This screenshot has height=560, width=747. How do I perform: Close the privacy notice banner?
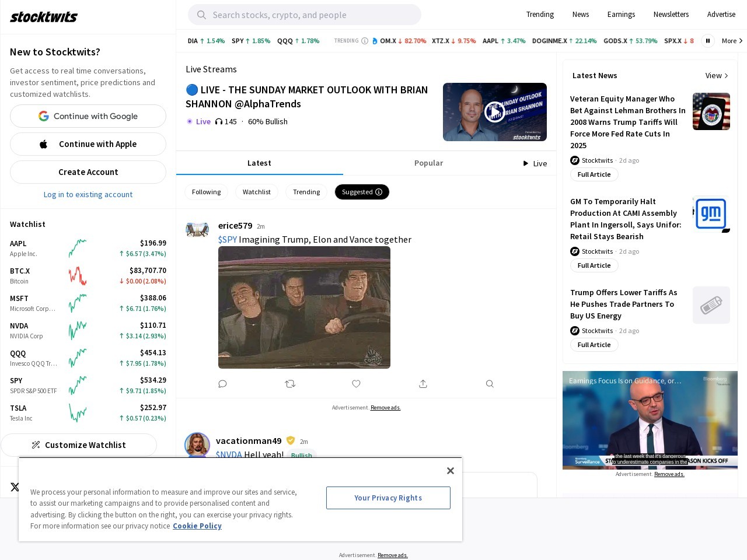coord(450,471)
